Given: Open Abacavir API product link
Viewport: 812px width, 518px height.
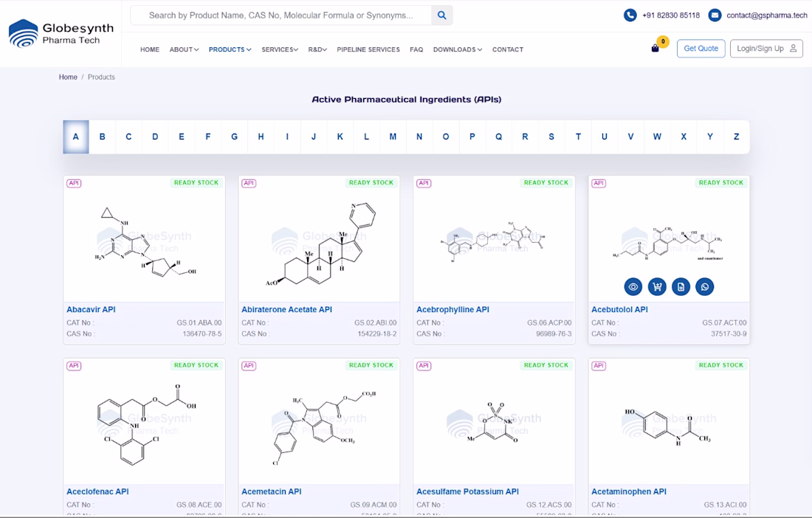Looking at the screenshot, I should click(x=91, y=309).
